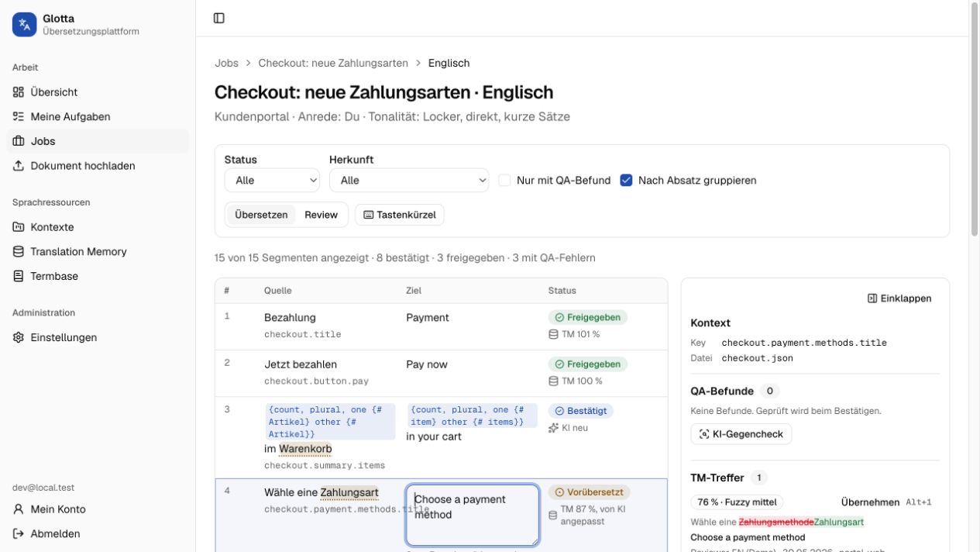Click the Abmelden logout icon
980x552 pixels.
click(19, 533)
